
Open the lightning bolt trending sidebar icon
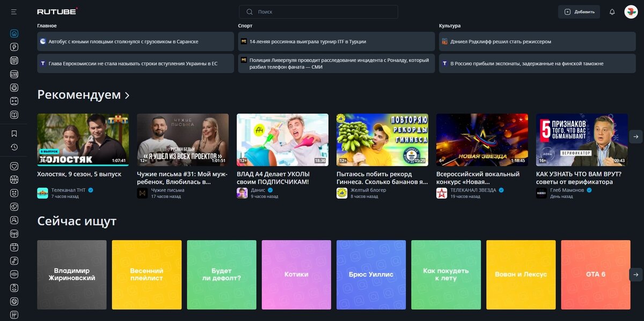tap(14, 47)
